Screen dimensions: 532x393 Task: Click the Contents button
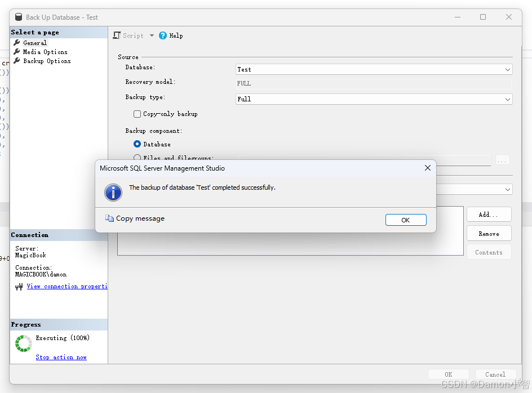(x=489, y=252)
